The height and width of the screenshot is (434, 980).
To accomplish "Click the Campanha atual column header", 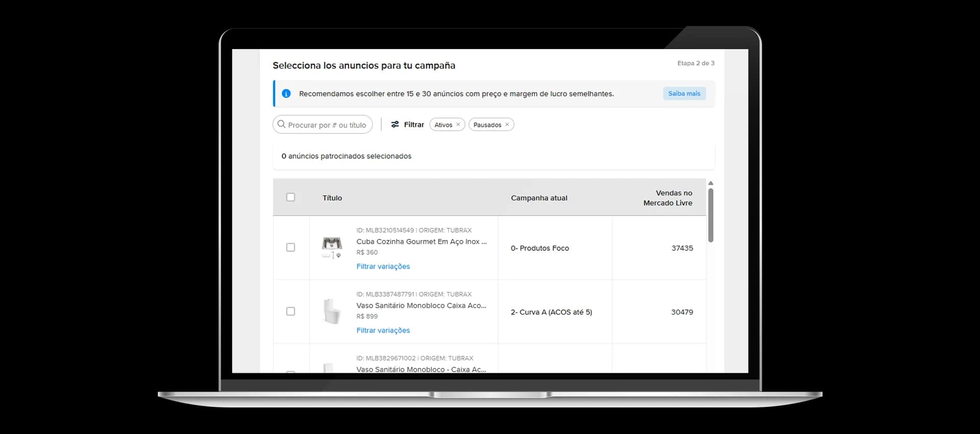I will pos(539,198).
